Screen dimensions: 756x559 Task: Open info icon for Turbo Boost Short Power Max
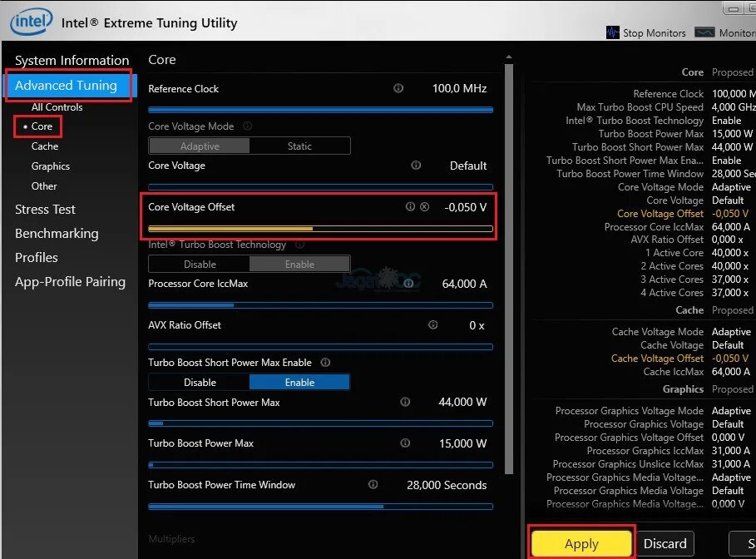pyautogui.click(x=405, y=402)
